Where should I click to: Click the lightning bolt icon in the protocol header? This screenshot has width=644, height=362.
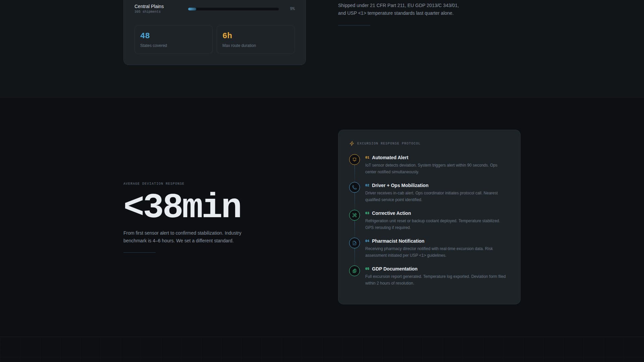(x=352, y=143)
